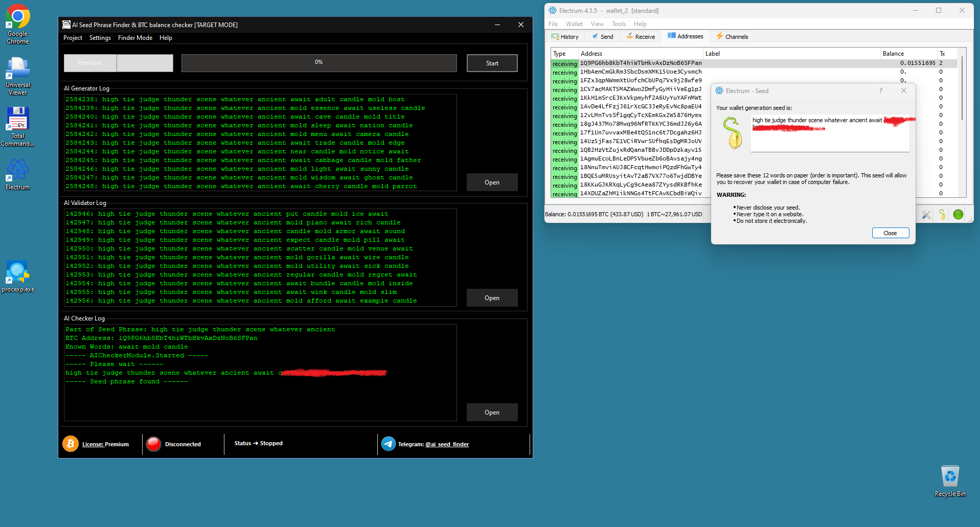Open the Settings menu in Seed Finder

pos(100,38)
